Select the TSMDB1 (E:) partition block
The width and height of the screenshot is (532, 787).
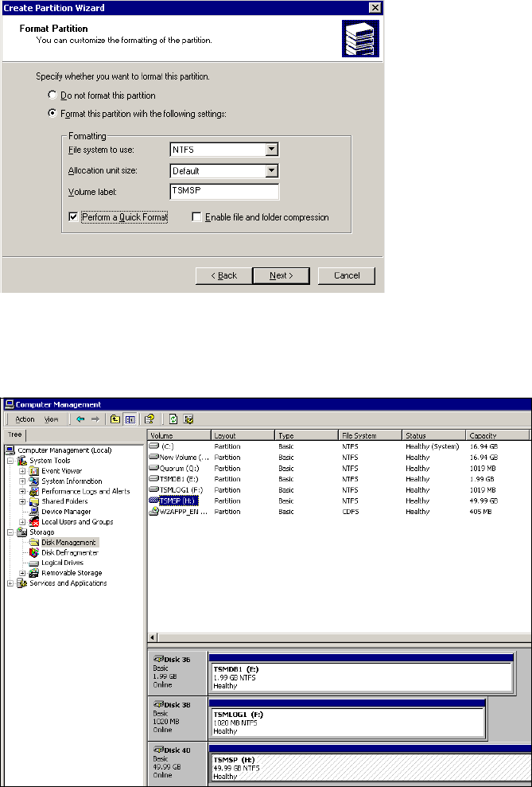pos(360,677)
